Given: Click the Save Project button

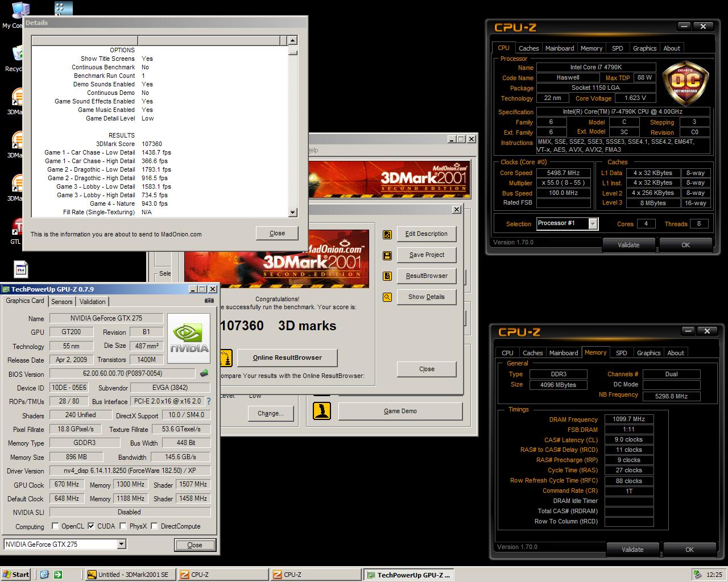Looking at the screenshot, I should click(x=426, y=255).
